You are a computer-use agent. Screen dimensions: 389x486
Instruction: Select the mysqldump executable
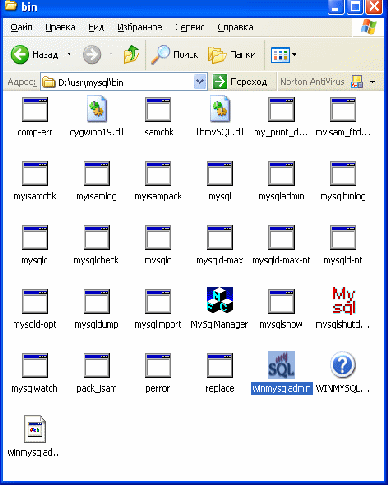pyautogui.click(x=96, y=309)
